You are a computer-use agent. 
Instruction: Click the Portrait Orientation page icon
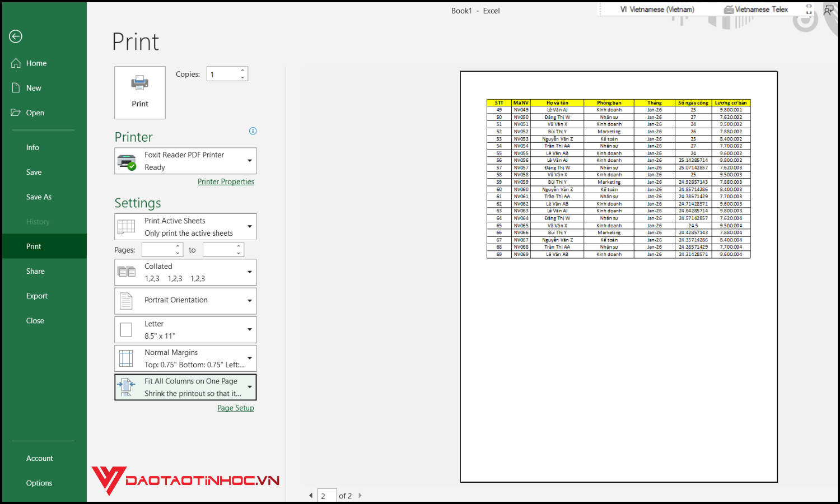[x=125, y=300]
